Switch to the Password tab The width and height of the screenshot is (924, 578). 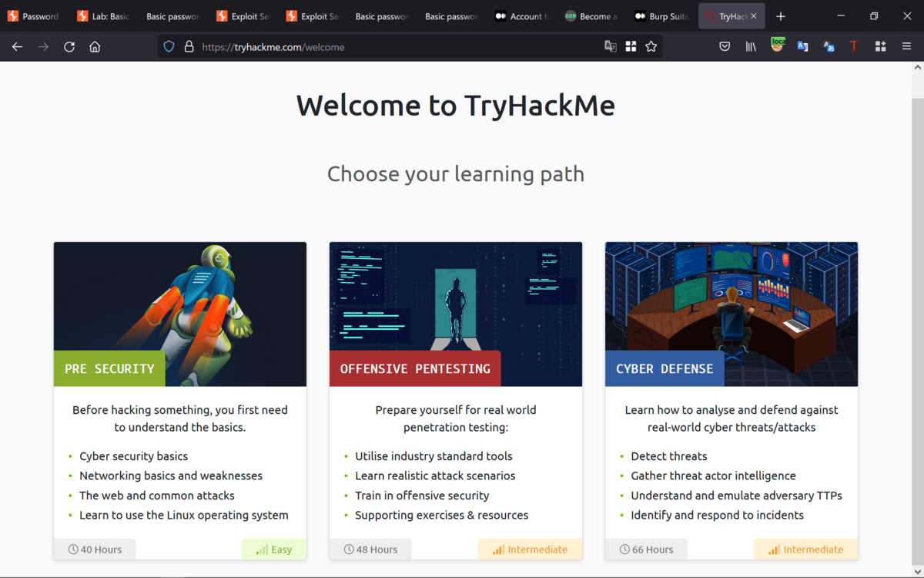pos(34,16)
